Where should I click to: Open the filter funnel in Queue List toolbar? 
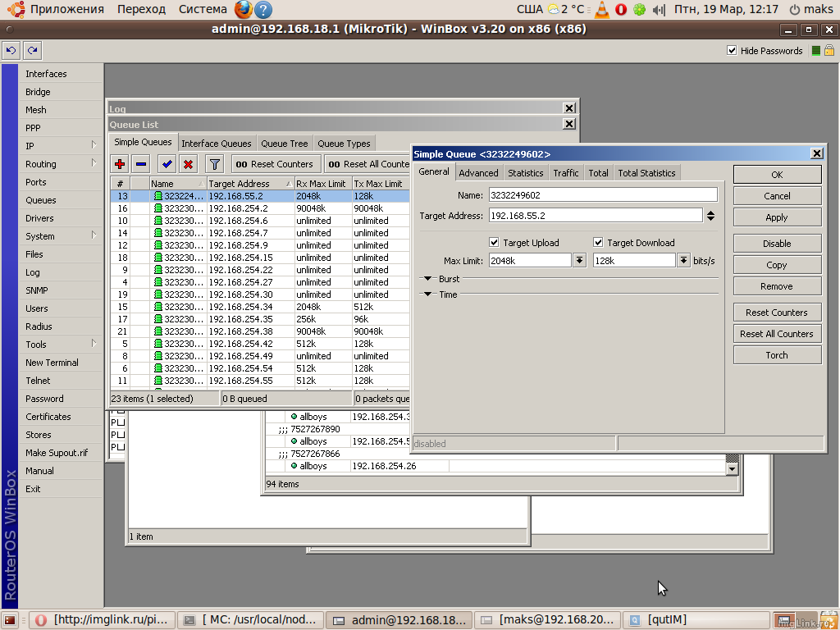point(214,164)
